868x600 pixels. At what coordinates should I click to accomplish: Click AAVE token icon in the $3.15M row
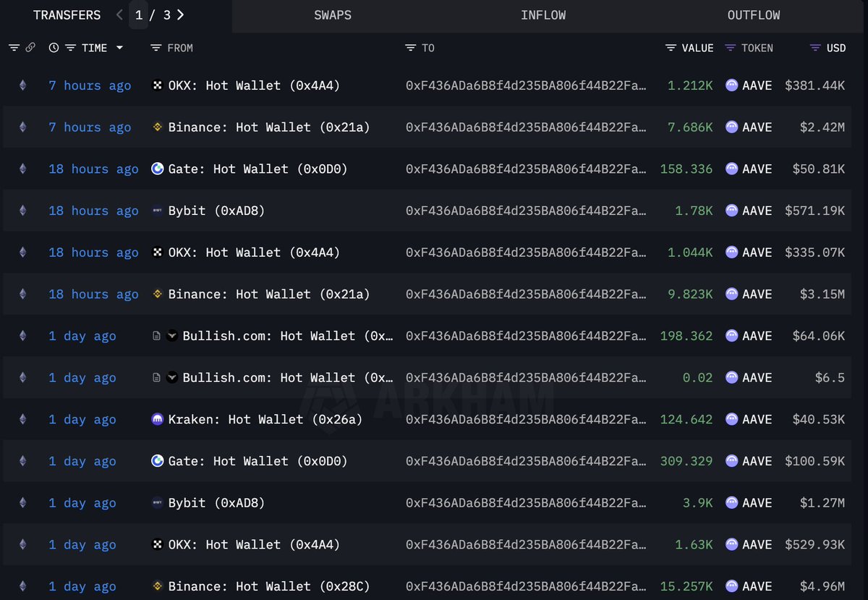point(731,295)
